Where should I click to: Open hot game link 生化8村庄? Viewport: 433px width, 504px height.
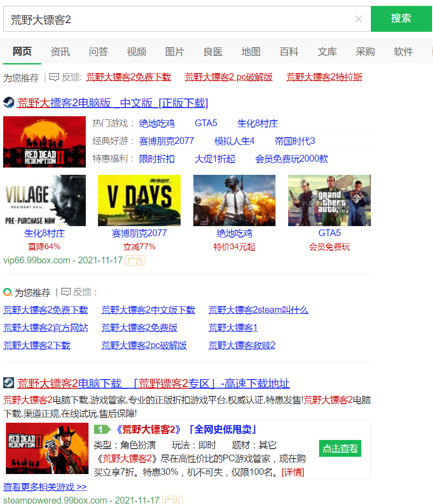pyautogui.click(x=257, y=124)
